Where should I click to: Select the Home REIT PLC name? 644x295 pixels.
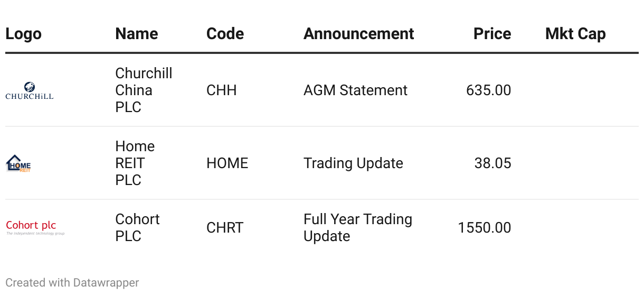[135, 163]
